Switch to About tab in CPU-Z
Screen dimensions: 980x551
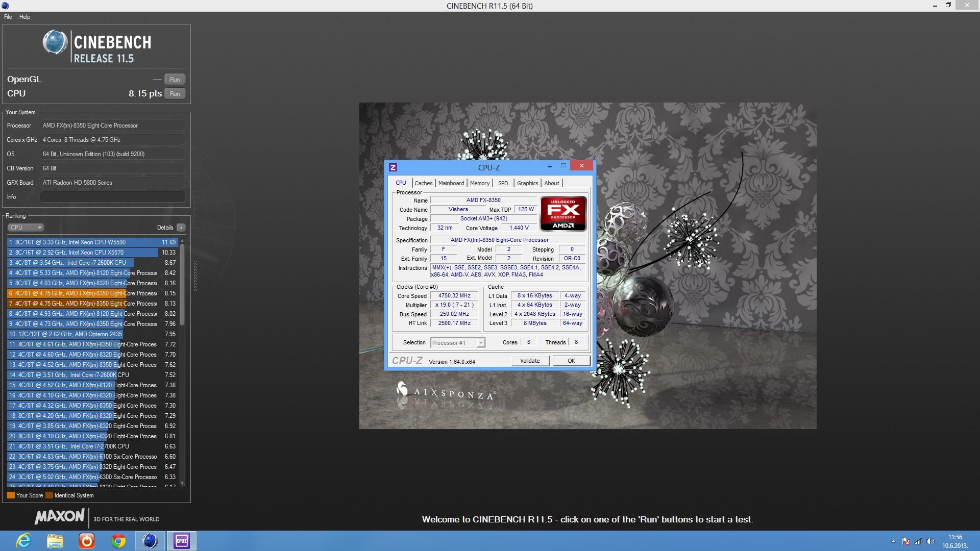pos(552,183)
